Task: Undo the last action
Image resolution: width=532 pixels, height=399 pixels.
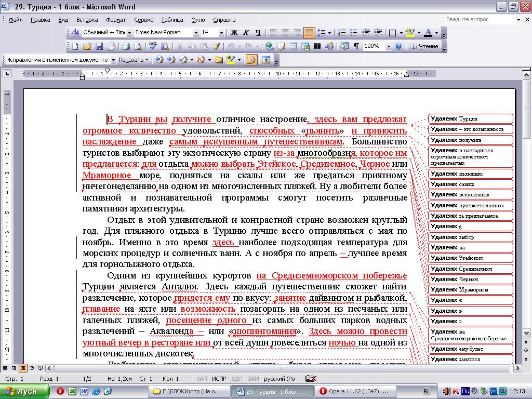Action: pos(231,46)
